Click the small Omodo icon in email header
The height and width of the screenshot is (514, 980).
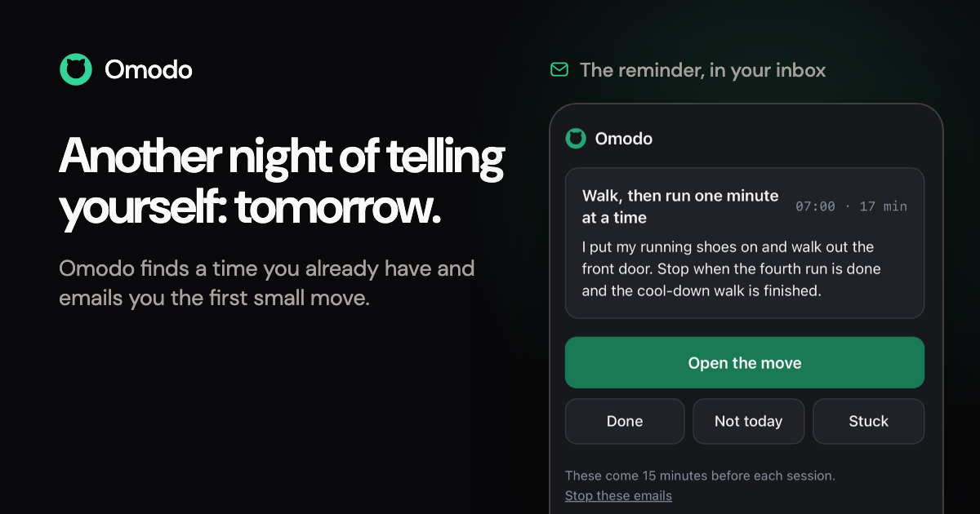576,139
